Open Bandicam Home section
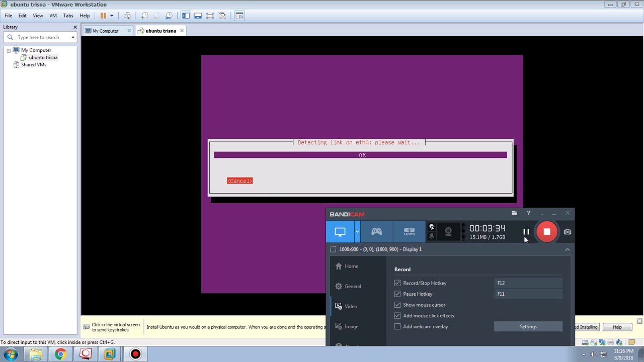This screenshot has height=362, width=644. (x=352, y=266)
